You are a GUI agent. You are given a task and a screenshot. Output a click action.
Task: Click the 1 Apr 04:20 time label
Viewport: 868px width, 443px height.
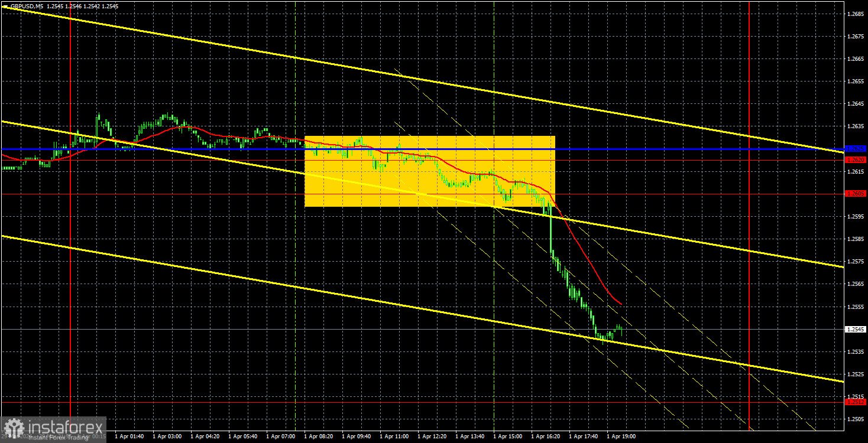[x=205, y=437]
